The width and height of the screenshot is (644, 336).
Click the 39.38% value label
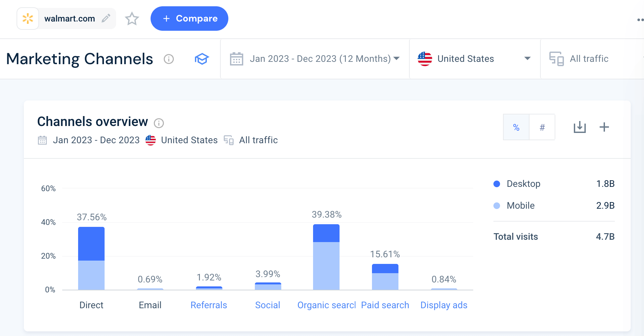click(327, 215)
